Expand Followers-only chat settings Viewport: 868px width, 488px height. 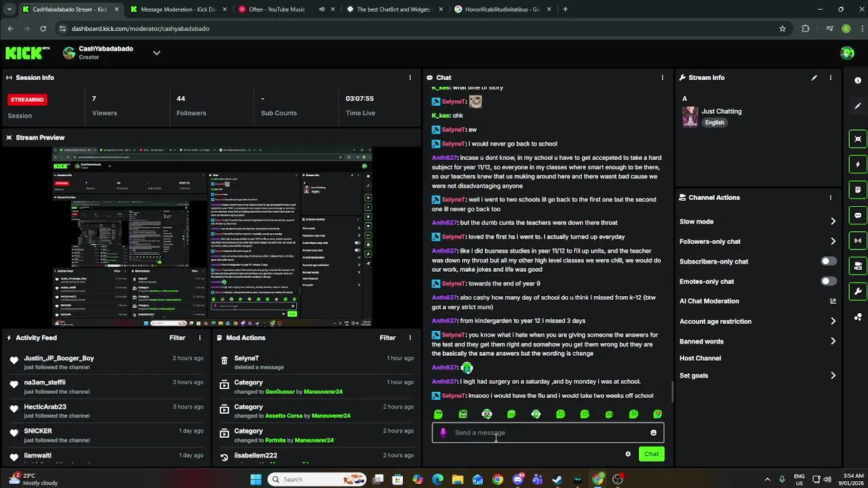click(833, 241)
